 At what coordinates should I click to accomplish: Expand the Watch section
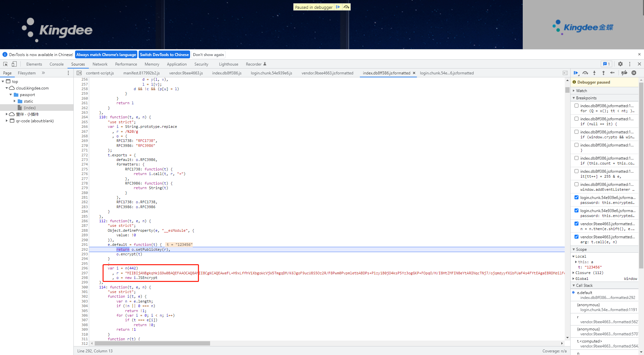click(581, 91)
